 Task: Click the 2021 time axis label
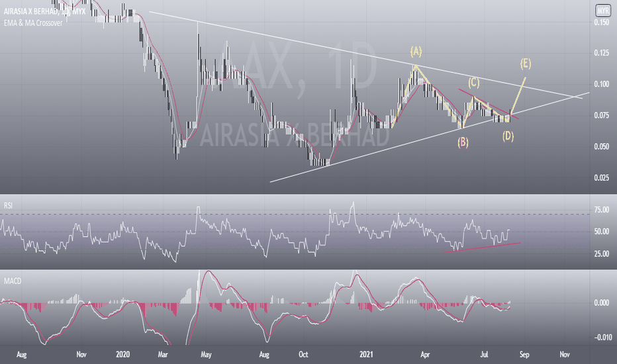[x=366, y=355]
